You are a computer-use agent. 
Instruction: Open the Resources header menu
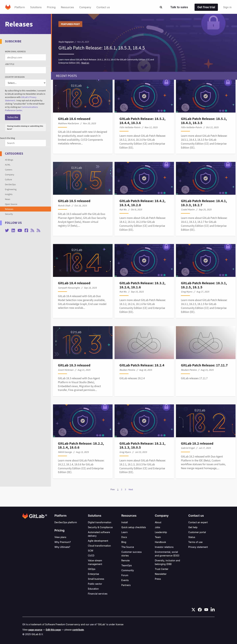pyautogui.click(x=67, y=7)
